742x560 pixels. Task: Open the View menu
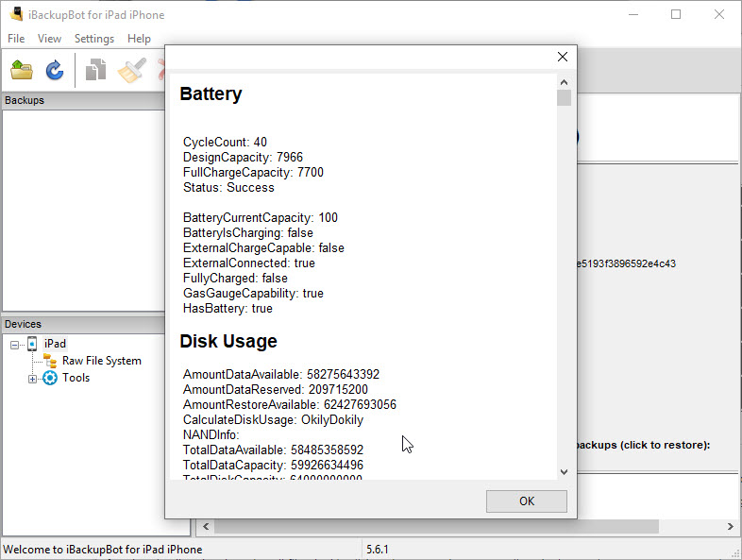(x=49, y=39)
